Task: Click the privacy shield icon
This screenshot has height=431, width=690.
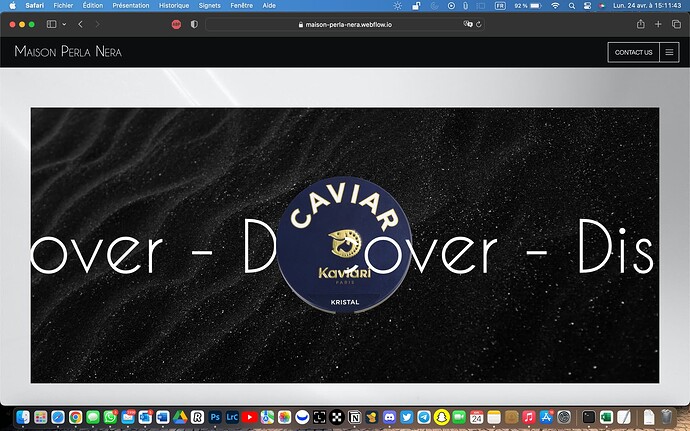Action: 194,24
